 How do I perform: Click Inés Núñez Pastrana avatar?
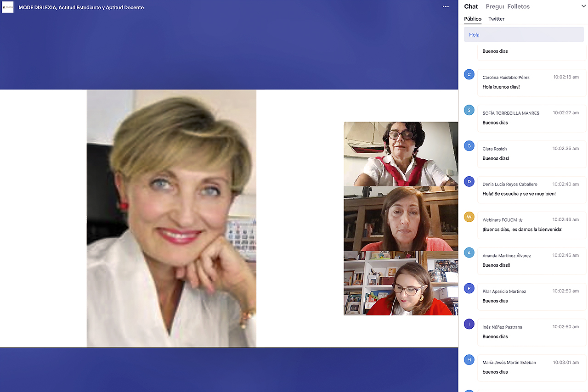(x=469, y=324)
